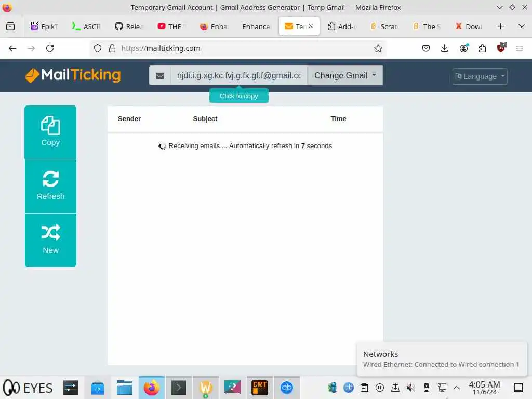This screenshot has height=399, width=532.
Task: Open the Language dropdown
Action: tap(480, 76)
